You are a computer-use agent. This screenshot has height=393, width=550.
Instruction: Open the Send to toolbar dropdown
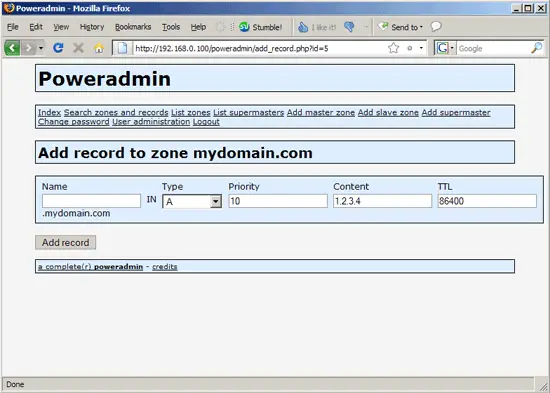point(400,27)
